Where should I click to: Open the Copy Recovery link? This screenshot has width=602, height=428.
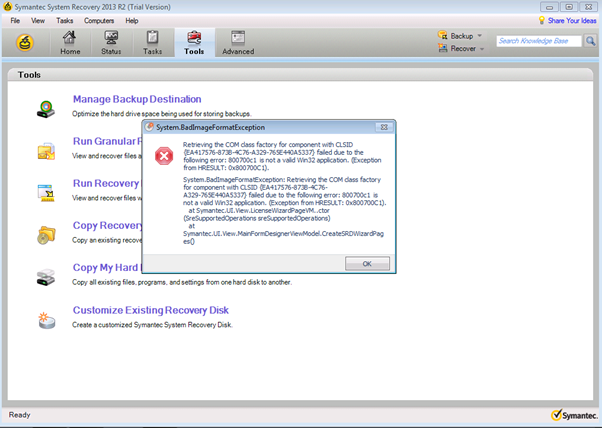(108, 225)
